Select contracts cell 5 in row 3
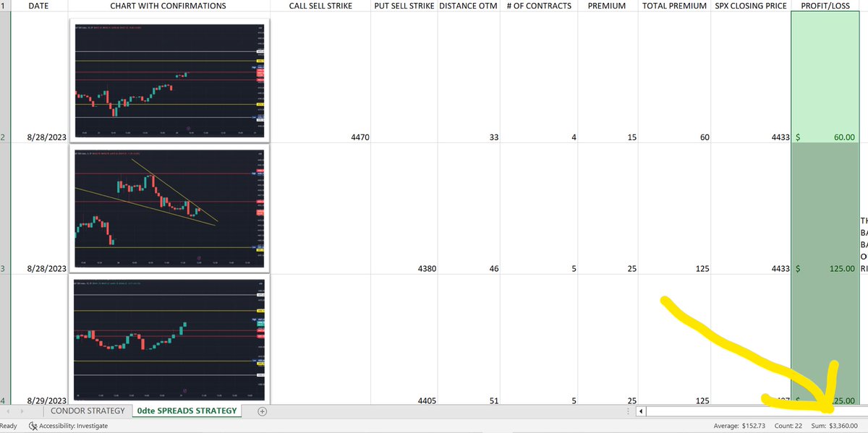Viewport: 868px width, 433px height. (539, 208)
